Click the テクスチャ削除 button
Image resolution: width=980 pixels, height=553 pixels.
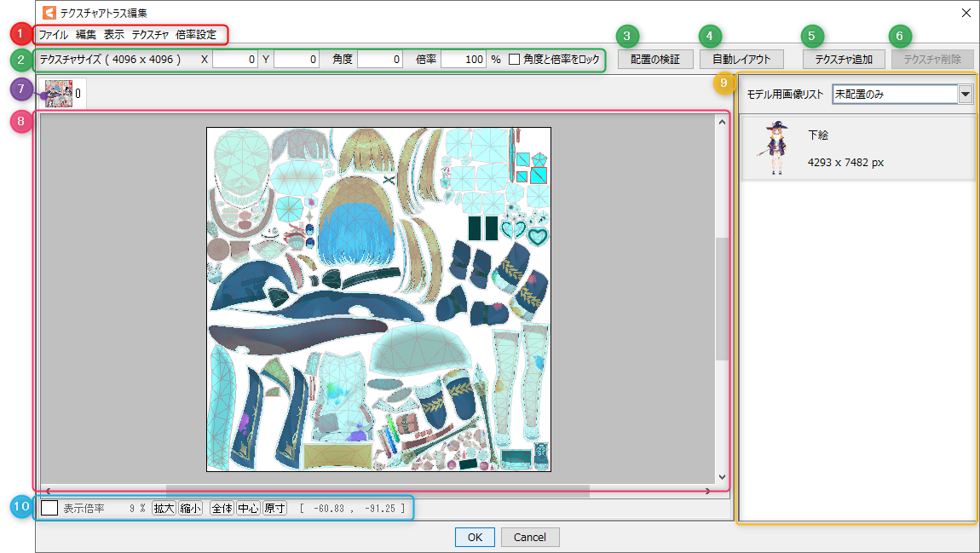coord(932,60)
